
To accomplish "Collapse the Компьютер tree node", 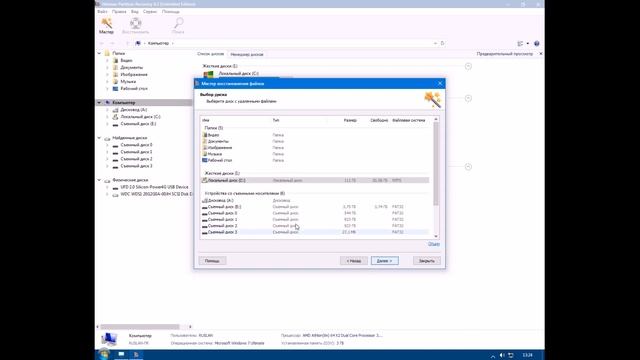I will (x=99, y=102).
